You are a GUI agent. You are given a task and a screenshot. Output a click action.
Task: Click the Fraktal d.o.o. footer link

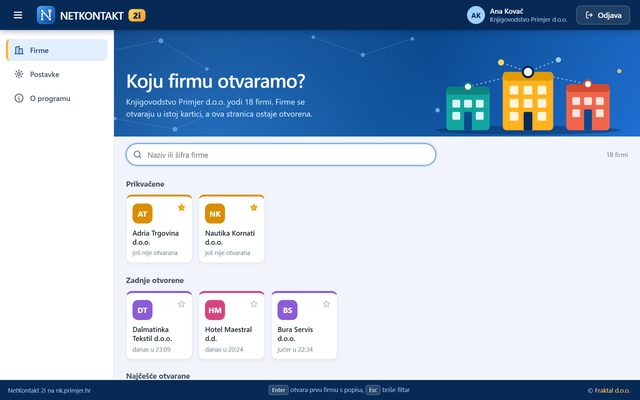tap(612, 390)
